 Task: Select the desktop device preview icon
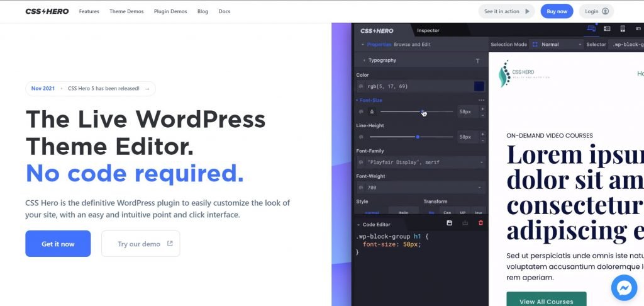pos(591,29)
